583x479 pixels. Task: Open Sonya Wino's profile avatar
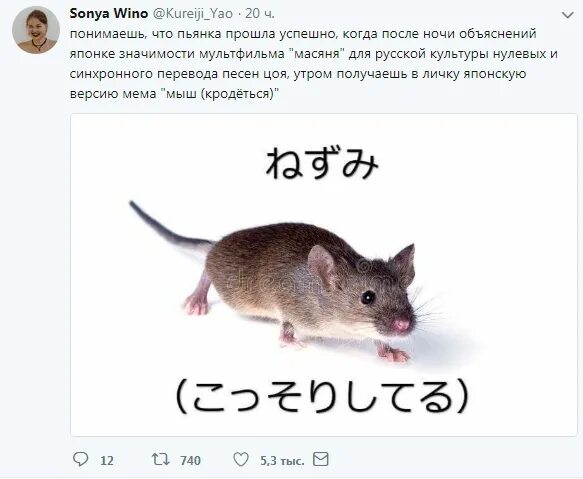[36, 30]
